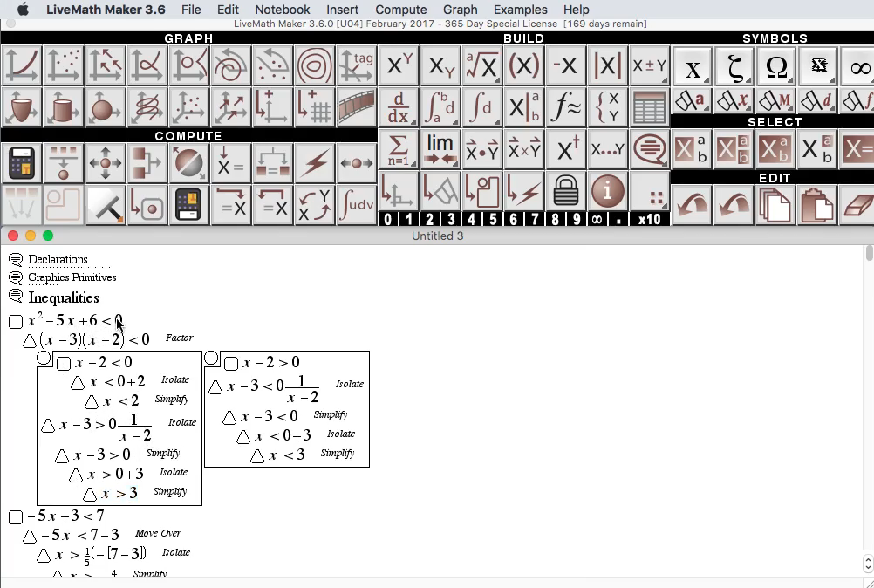This screenshot has height=588, width=874.
Task: Open the Examples menu
Action: [520, 10]
